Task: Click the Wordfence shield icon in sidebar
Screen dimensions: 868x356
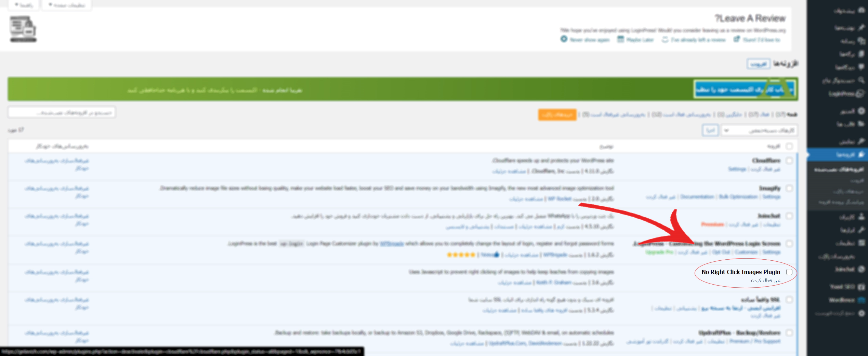Action: click(862, 300)
